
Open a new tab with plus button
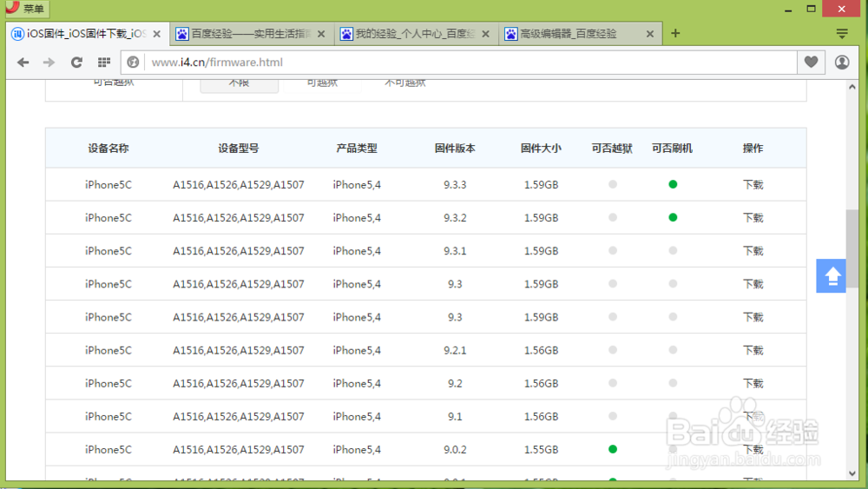675,33
